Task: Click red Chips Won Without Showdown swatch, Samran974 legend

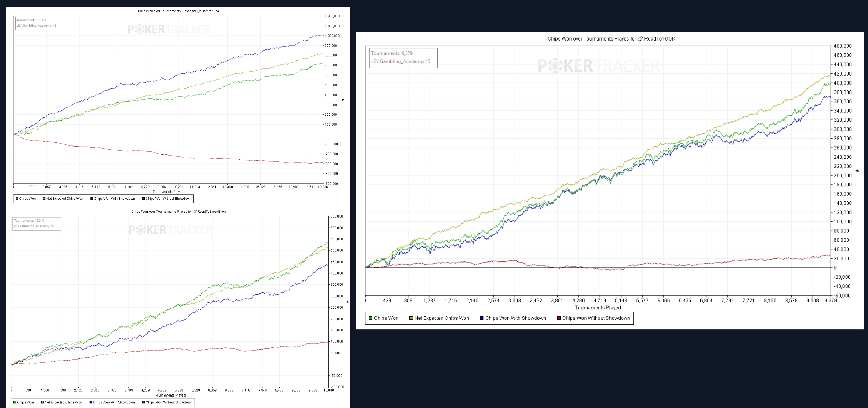Action: tap(143, 199)
